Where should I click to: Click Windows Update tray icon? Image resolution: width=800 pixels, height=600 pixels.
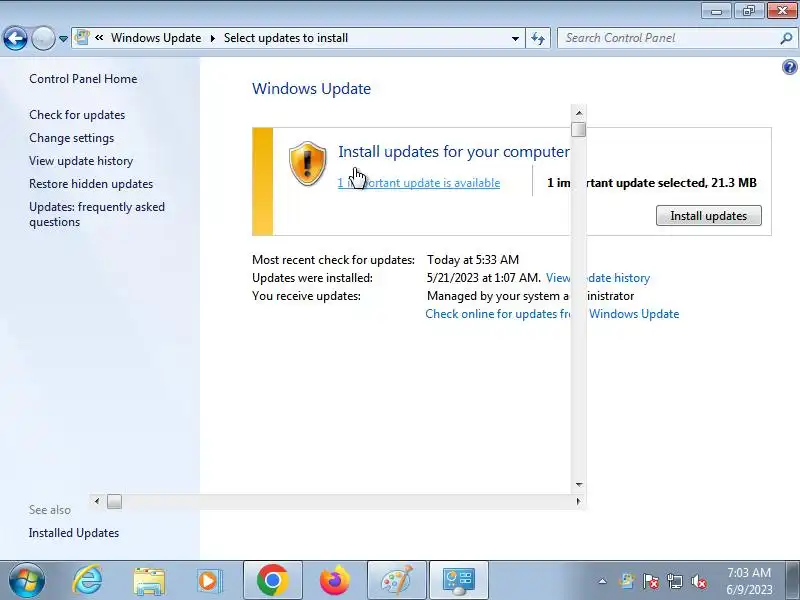point(627,581)
